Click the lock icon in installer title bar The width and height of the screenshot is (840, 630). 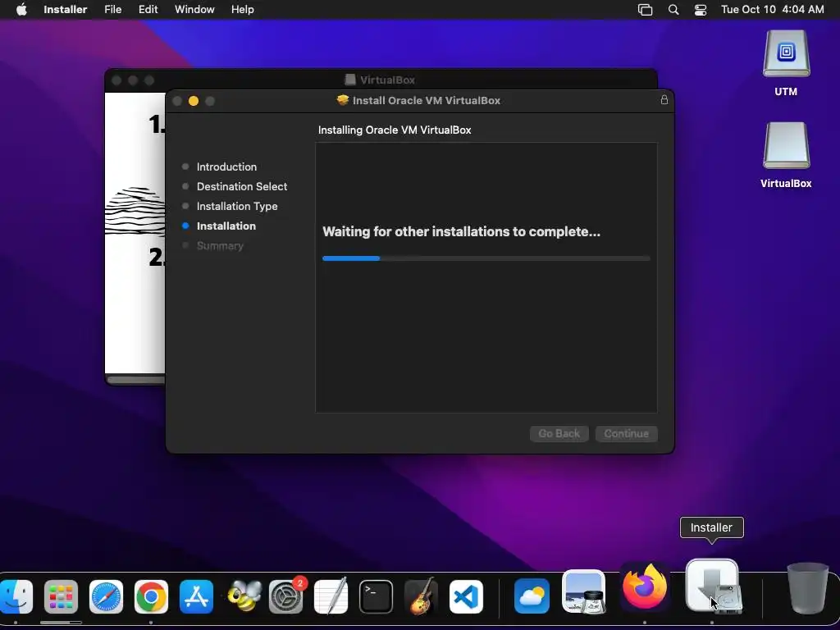pos(664,99)
